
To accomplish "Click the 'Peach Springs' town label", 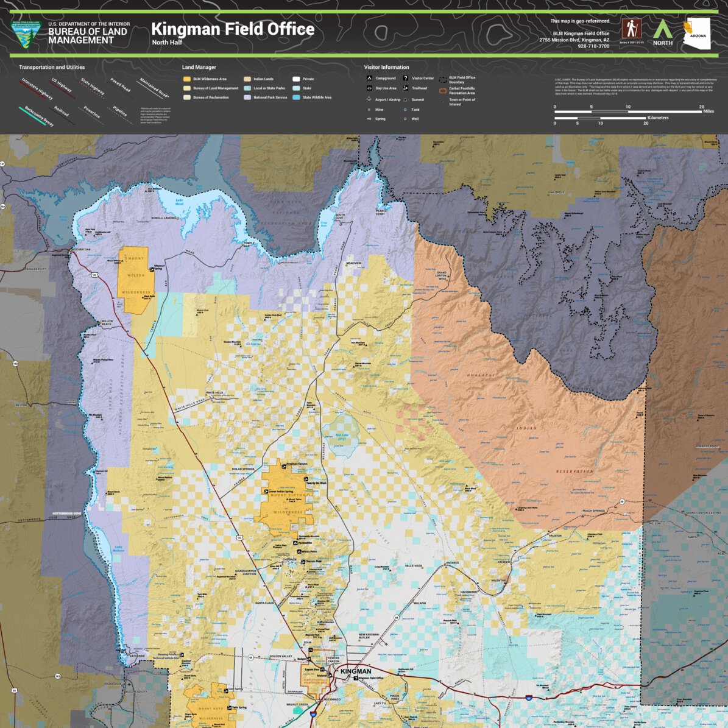I will [593, 511].
